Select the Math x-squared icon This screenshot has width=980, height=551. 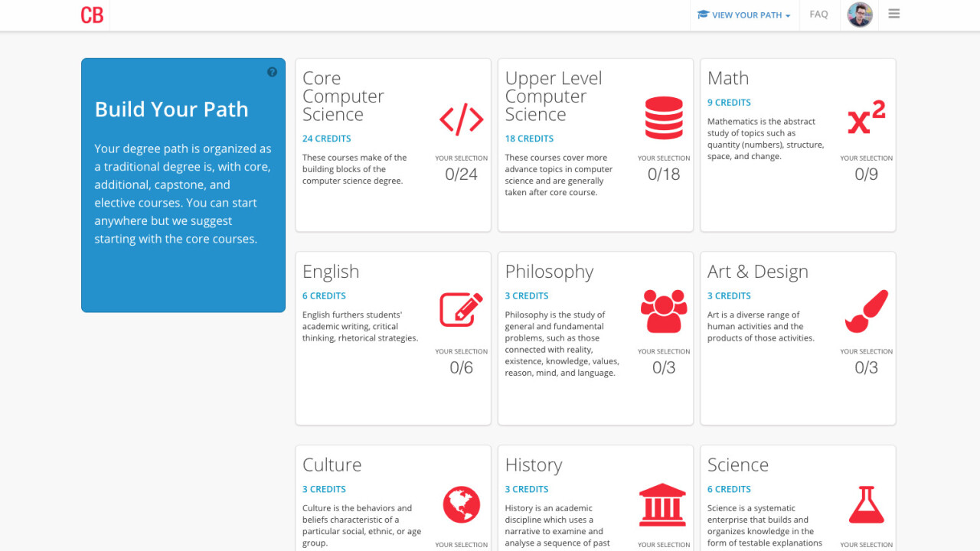pyautogui.click(x=866, y=119)
